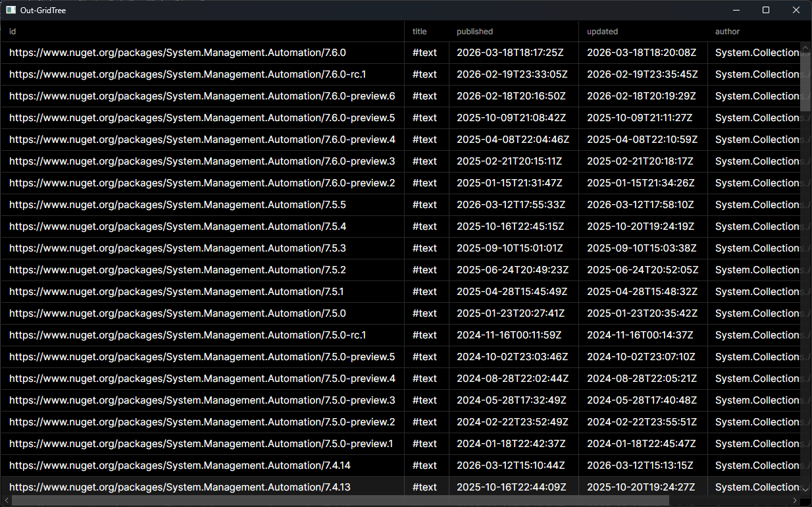The width and height of the screenshot is (812, 507).
Task: Select the id cell ending in Automation/7.5.0
Action: pos(202,313)
